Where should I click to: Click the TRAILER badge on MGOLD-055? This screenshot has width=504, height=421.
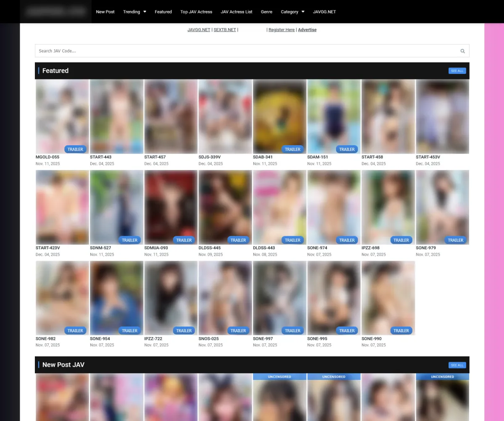click(76, 149)
